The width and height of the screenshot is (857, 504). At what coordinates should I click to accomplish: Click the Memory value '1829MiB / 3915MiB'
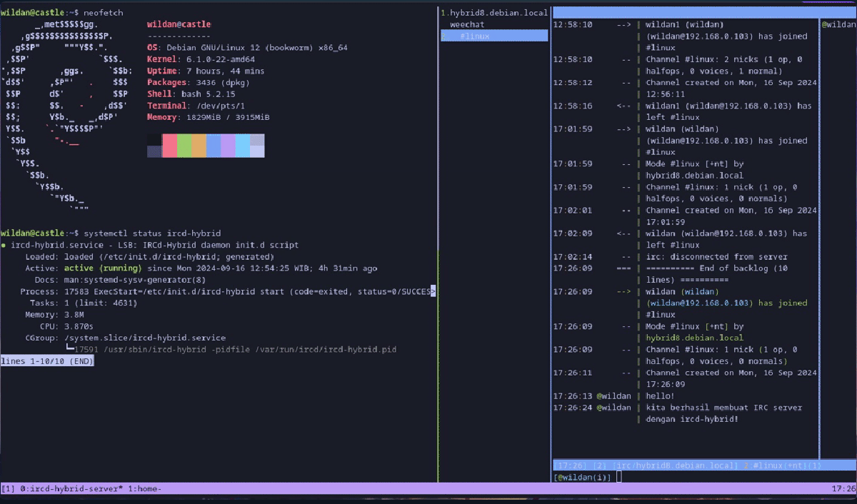[x=228, y=117]
